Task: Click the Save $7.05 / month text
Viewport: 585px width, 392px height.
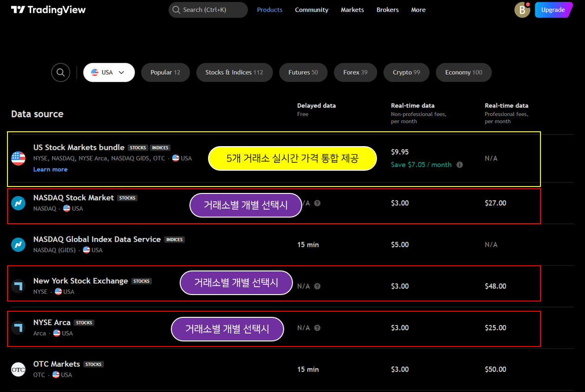Action: (421, 165)
